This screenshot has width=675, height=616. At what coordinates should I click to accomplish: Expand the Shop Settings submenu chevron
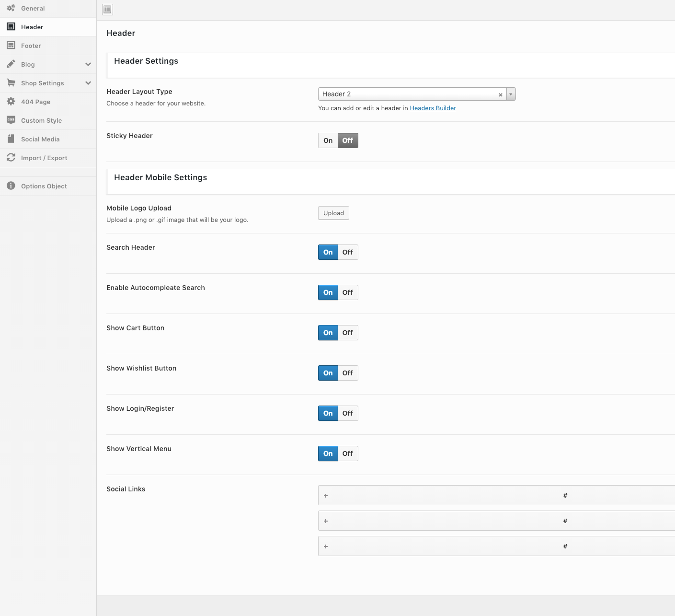coord(88,83)
